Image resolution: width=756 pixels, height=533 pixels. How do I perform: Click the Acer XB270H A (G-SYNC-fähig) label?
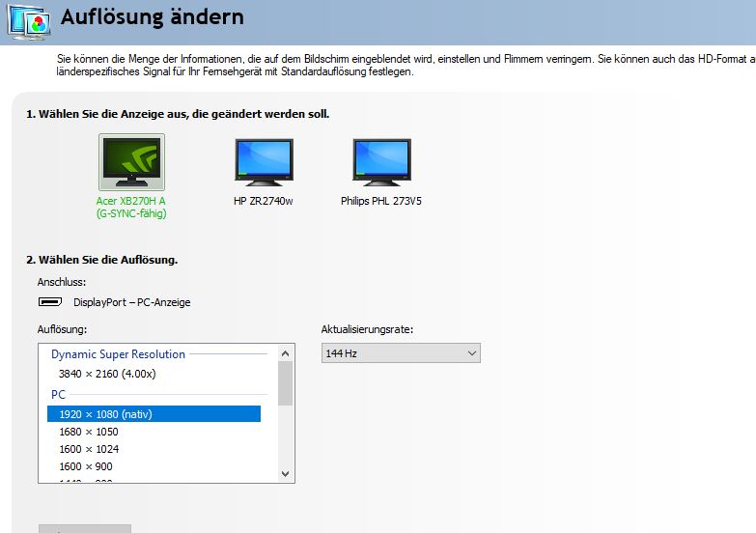[131, 207]
